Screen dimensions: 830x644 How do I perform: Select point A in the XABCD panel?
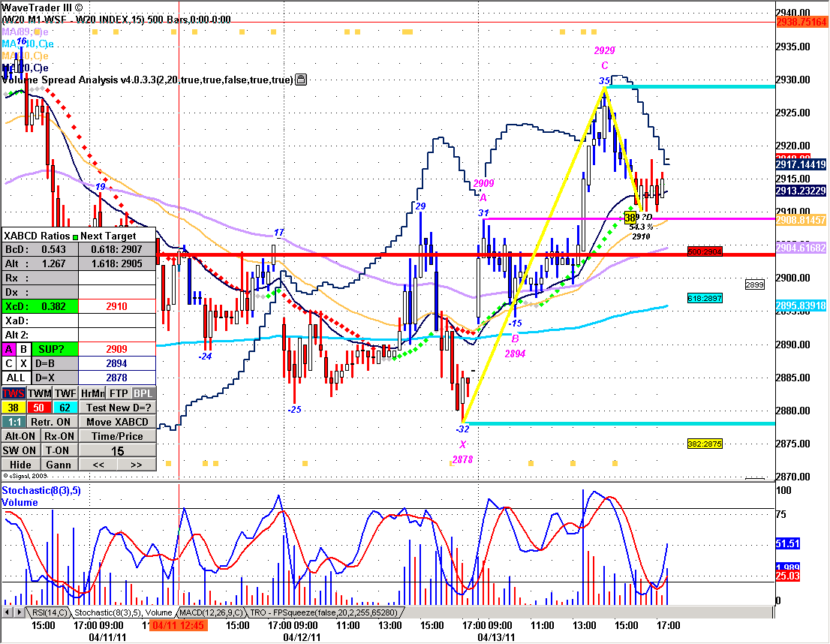point(8,349)
